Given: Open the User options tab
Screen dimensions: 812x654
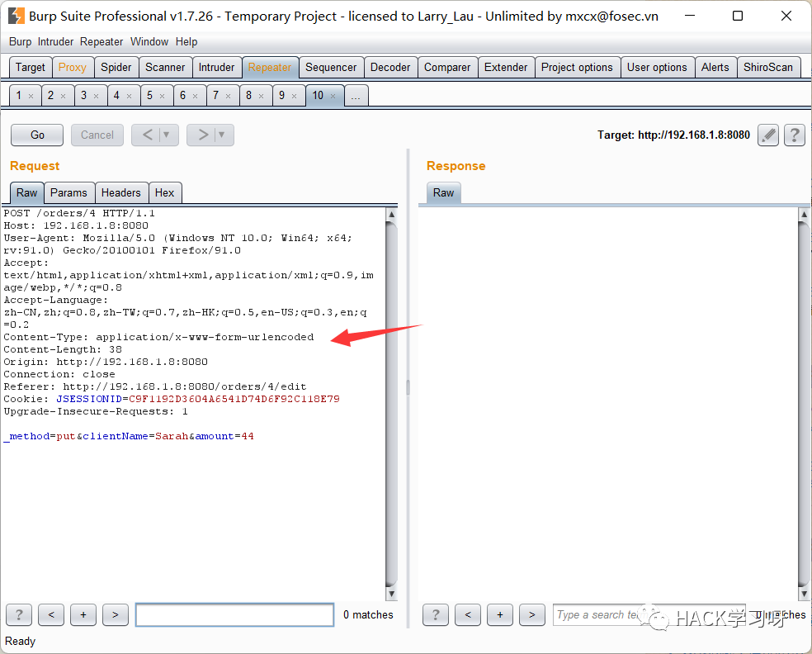Looking at the screenshot, I should pyautogui.click(x=657, y=68).
